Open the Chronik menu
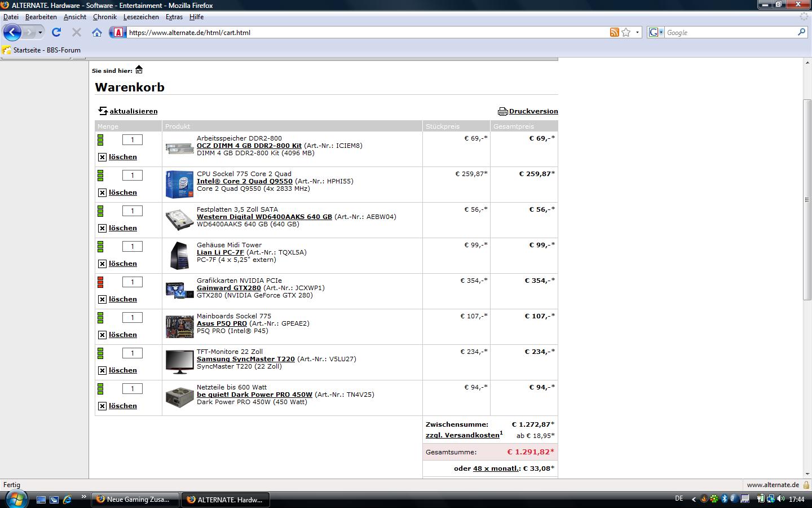Image resolution: width=812 pixels, height=508 pixels. click(104, 17)
